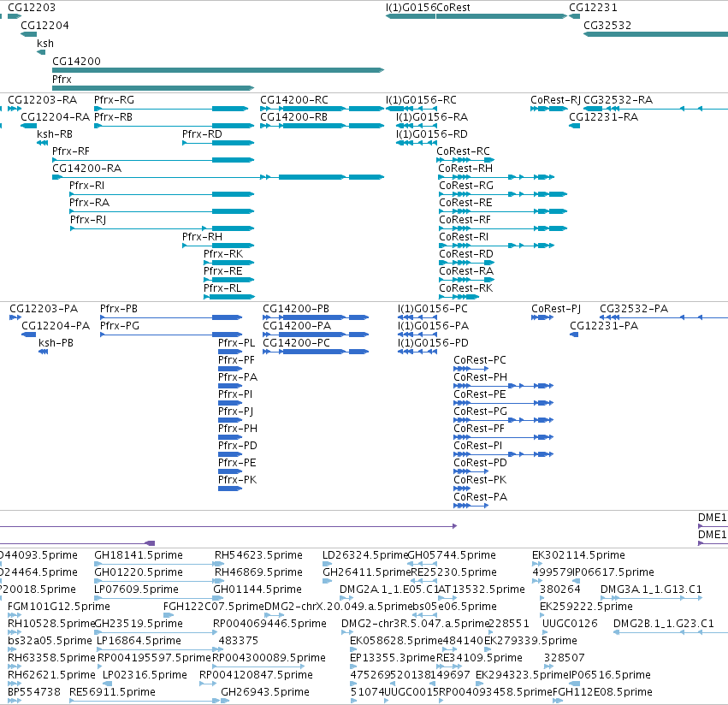This screenshot has height=705, width=728.
Task: Click the ksh gene label
Action: point(45,43)
